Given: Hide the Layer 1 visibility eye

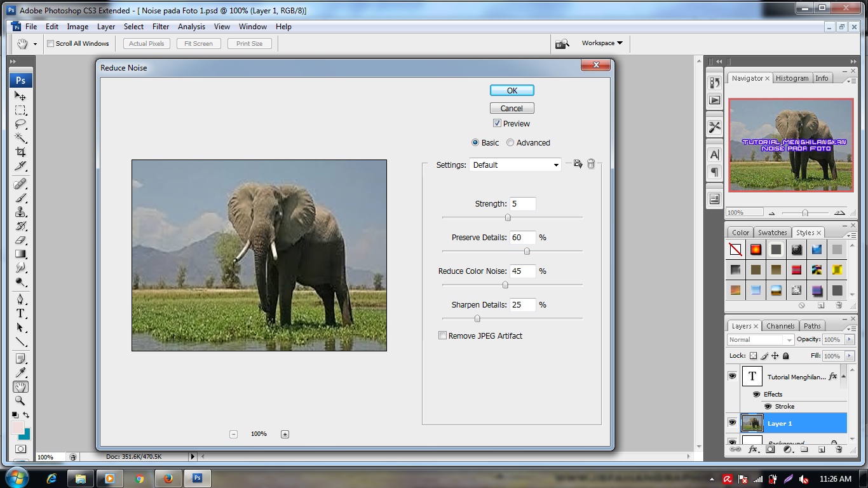Looking at the screenshot, I should 732,423.
